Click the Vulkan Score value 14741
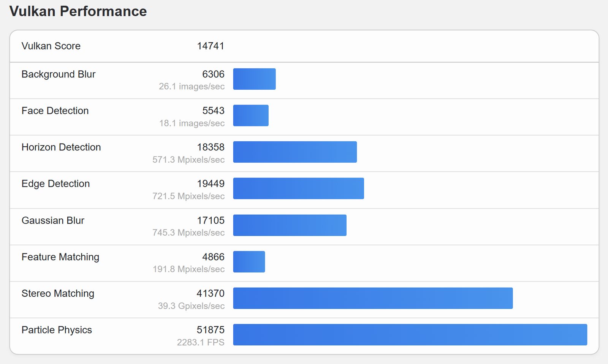The image size is (608, 364). 211,46
